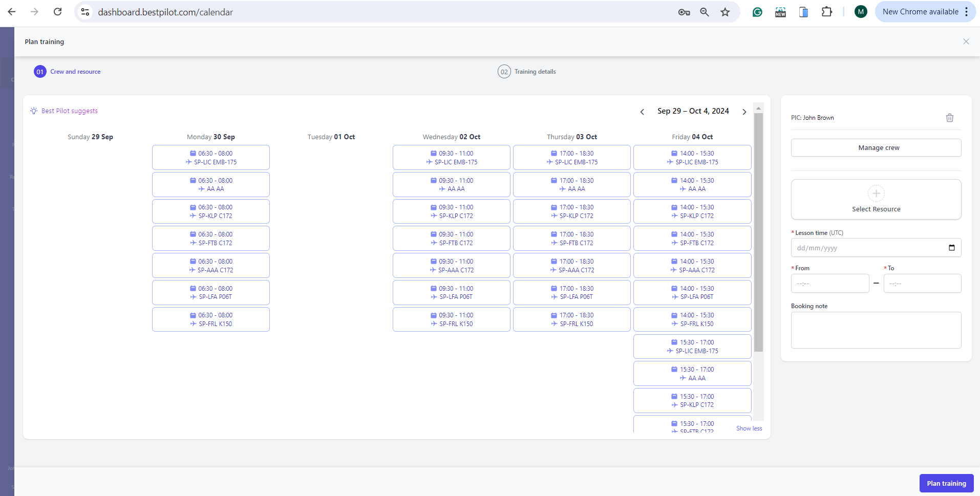The height and width of the screenshot is (496, 980).
Task: Open calendar picker icon in Lesson time
Action: 952,248
